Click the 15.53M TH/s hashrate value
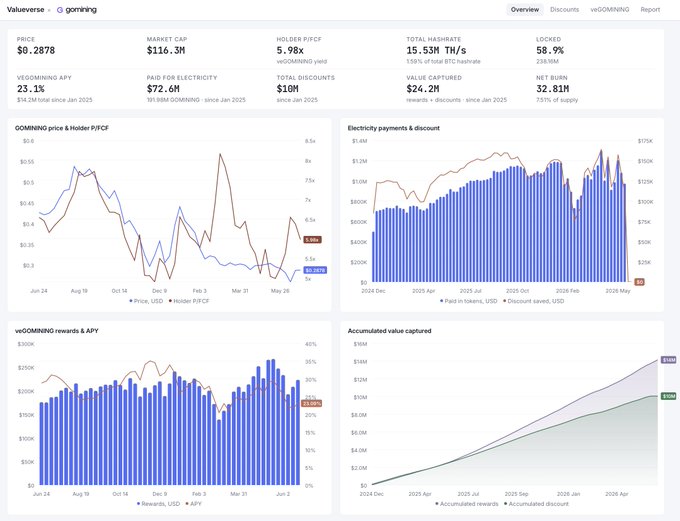680x521 pixels. coord(436,51)
